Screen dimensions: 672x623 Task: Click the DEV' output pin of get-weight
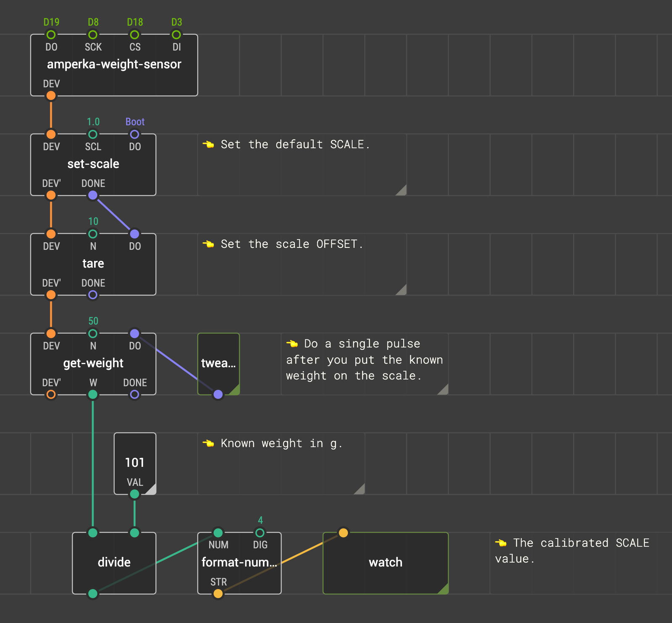coord(51,394)
